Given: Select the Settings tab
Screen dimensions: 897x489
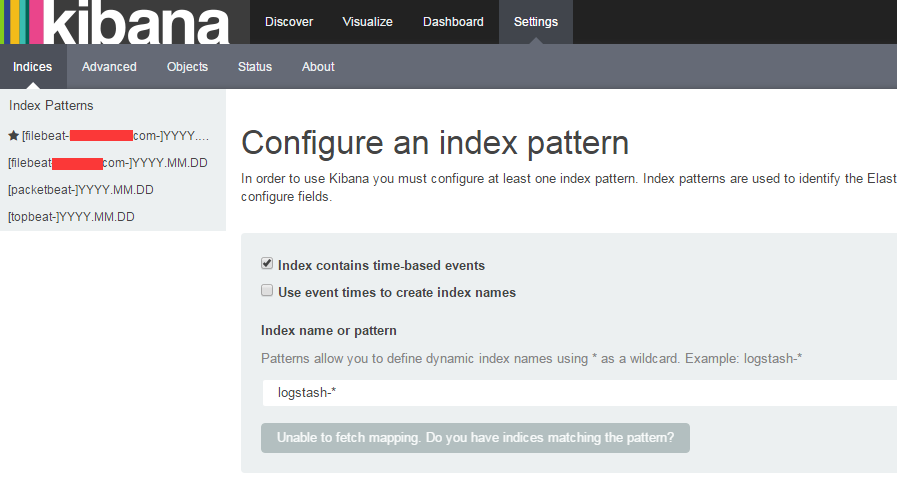Looking at the screenshot, I should tap(535, 22).
